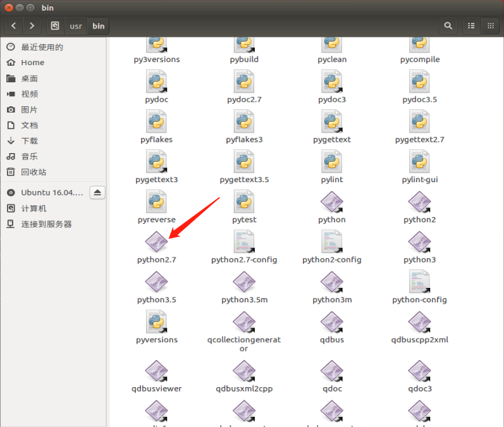Select the pygettext file icon
This screenshot has height=427, width=504.
[x=332, y=121]
